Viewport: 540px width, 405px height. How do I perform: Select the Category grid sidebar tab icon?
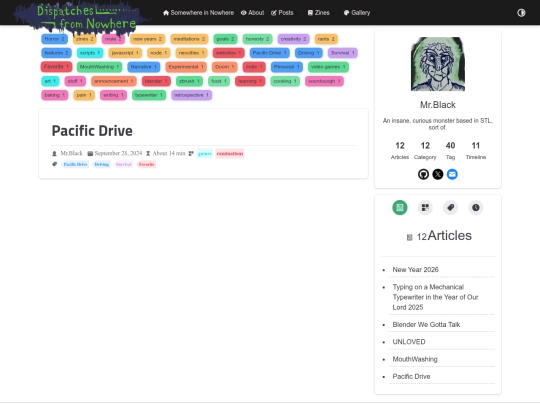point(425,208)
